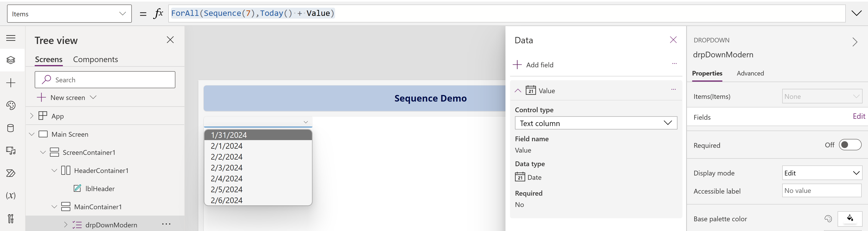Click the hamburger menu icon
Screen dimensions: 868x231
click(x=11, y=38)
